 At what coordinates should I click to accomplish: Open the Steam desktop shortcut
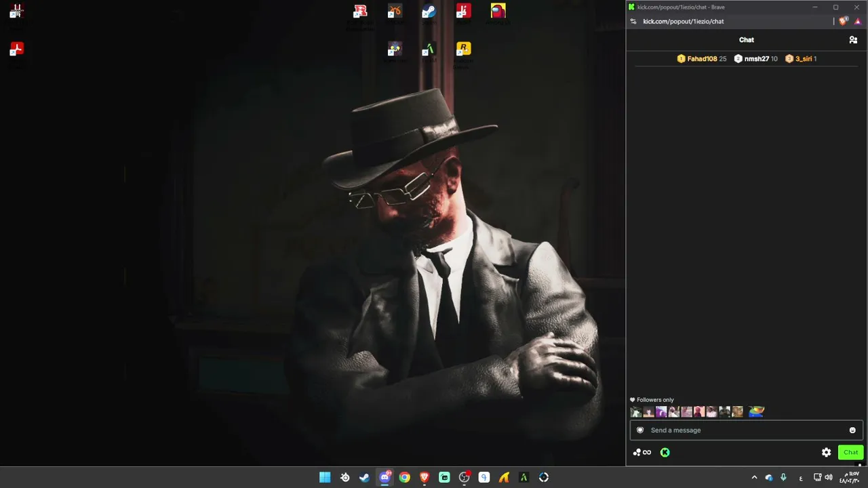tap(429, 12)
